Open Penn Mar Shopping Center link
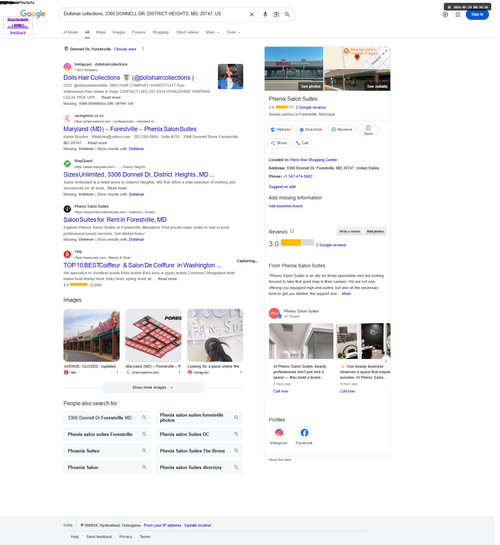500x545 pixels. [313, 160]
